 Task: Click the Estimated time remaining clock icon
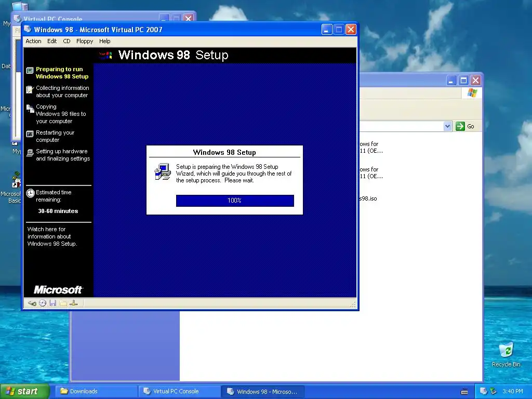click(x=31, y=193)
